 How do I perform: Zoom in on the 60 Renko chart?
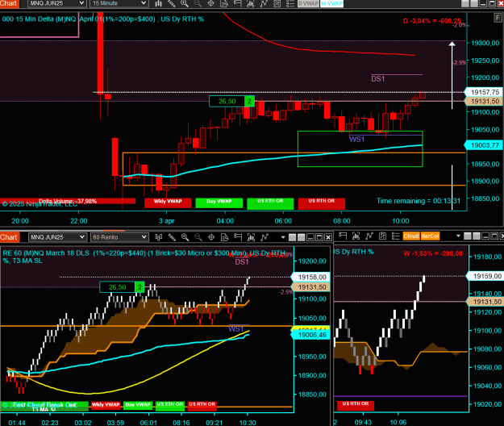185,237
